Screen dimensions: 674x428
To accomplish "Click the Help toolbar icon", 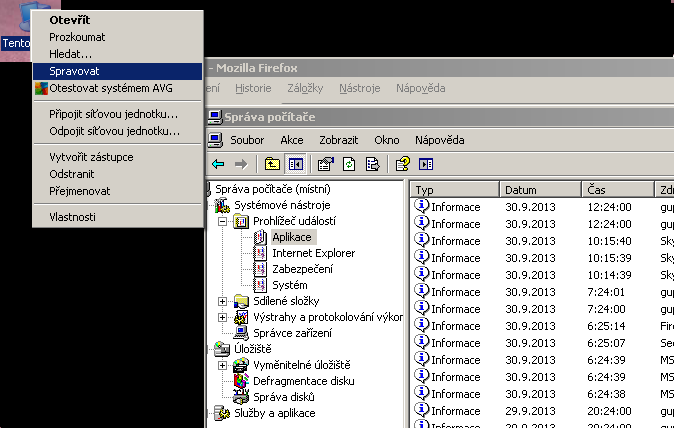I will pyautogui.click(x=403, y=164).
